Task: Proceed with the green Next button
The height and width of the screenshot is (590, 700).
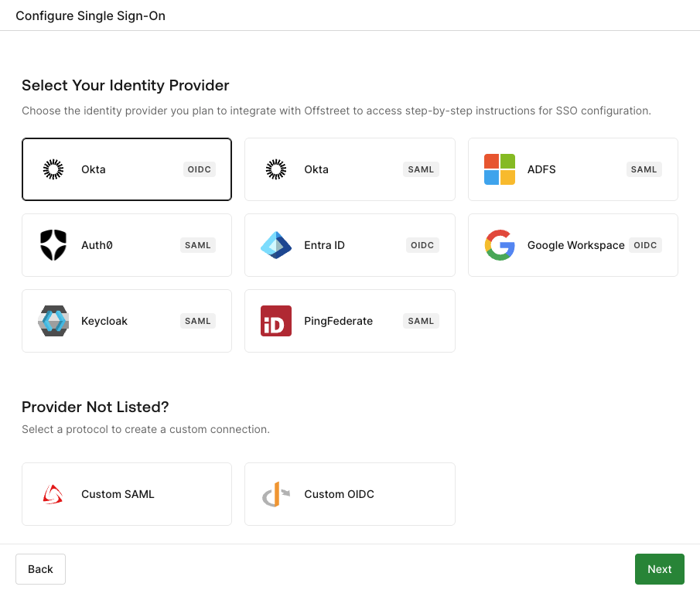Action: tap(659, 569)
